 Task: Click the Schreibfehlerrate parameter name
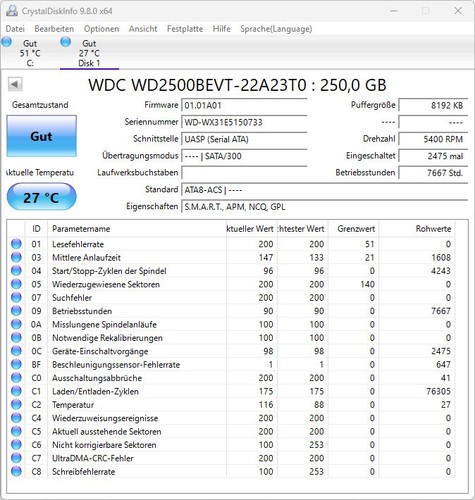[x=83, y=471]
